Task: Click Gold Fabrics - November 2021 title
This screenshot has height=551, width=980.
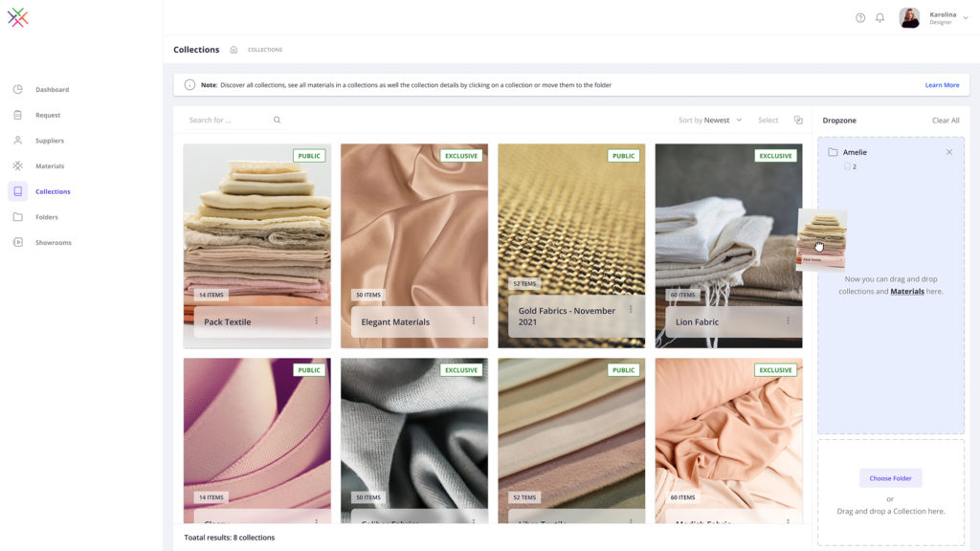Action: click(567, 316)
